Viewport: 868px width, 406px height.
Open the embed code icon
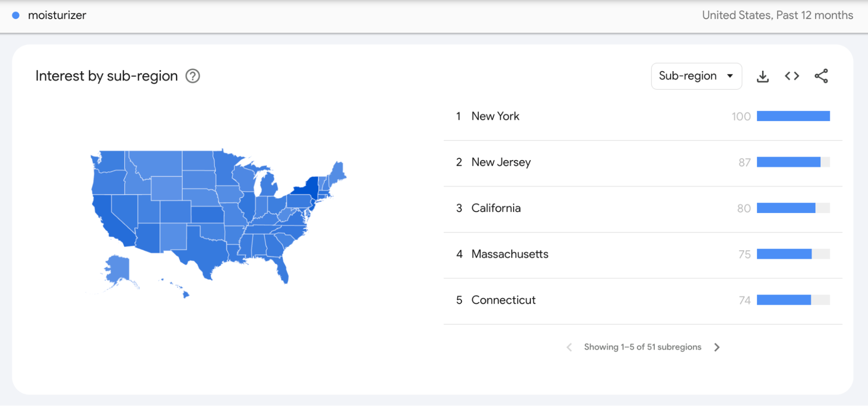pyautogui.click(x=792, y=75)
